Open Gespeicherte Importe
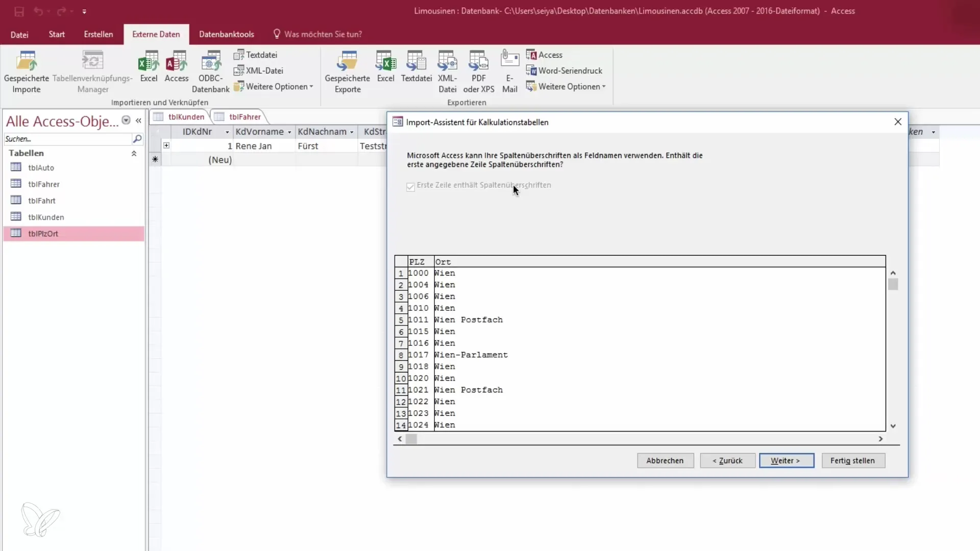 tap(27, 72)
